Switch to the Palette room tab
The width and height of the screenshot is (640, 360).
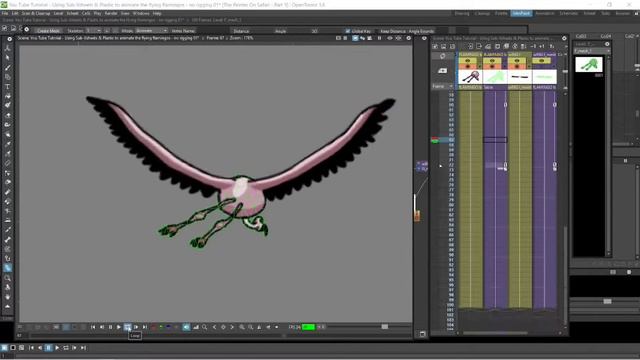501,13
